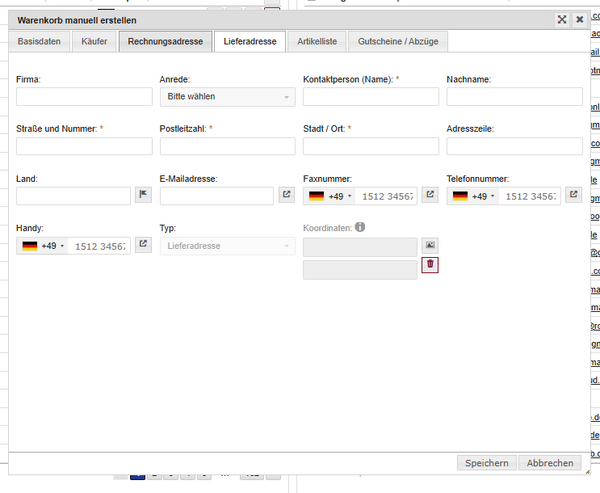Switch to Basisdaten tab
600x493 pixels.
(39, 41)
